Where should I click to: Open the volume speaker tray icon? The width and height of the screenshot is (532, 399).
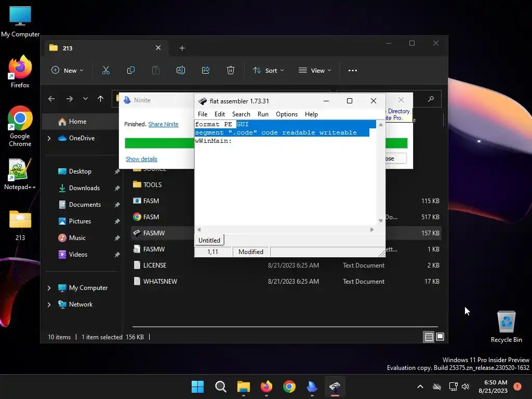[x=465, y=387]
